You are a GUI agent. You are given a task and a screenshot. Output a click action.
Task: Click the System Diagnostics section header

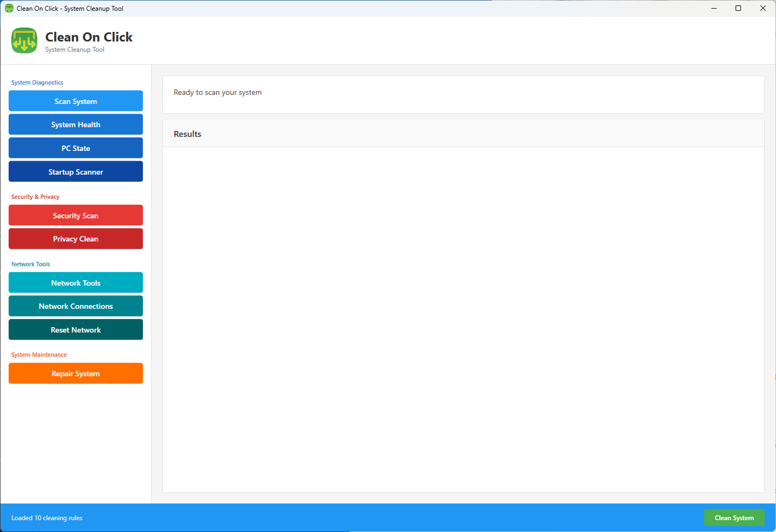coord(37,82)
